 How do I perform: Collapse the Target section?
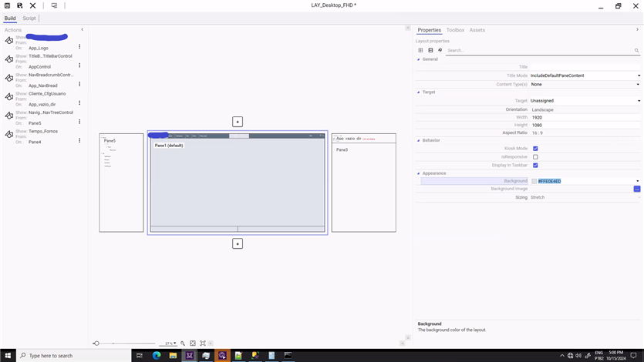[x=419, y=92]
